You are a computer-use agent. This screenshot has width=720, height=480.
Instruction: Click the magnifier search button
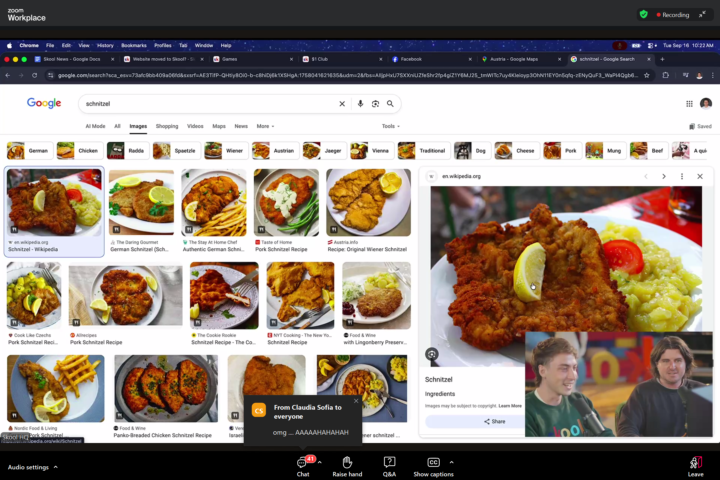390,104
